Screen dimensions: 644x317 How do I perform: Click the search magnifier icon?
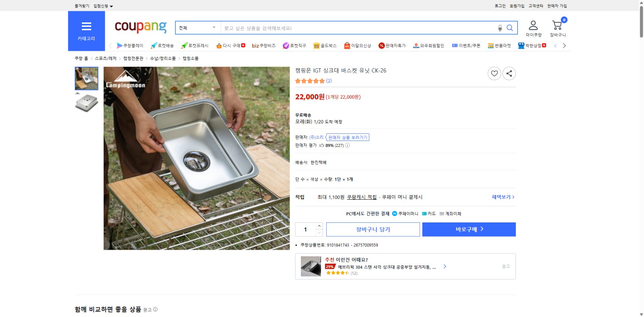pos(510,27)
